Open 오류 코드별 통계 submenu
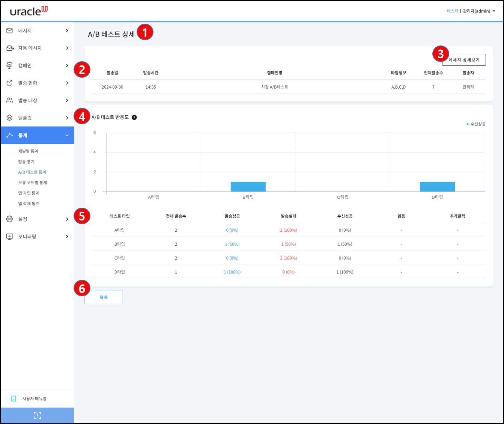 click(33, 183)
